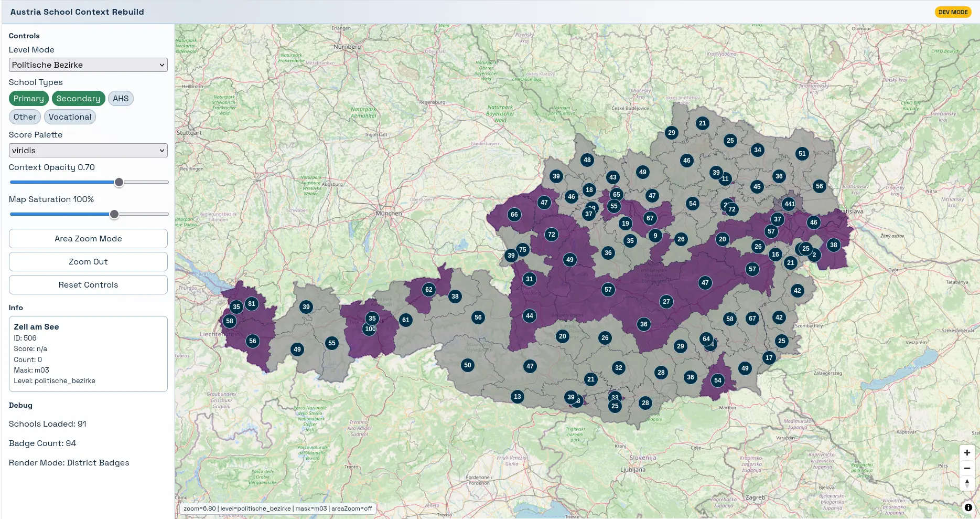Select the badge labeled 100 in Tyrol
Screen dimensions: 980x519
click(x=370, y=329)
